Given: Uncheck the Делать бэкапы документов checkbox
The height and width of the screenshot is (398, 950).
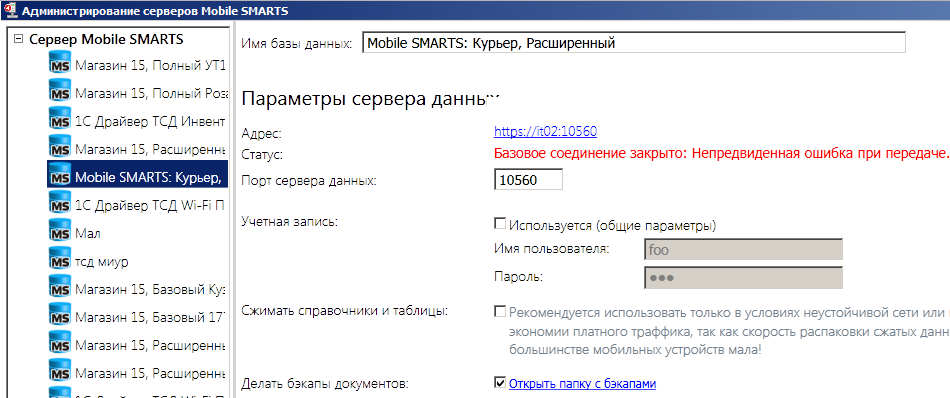Looking at the screenshot, I should [x=500, y=382].
